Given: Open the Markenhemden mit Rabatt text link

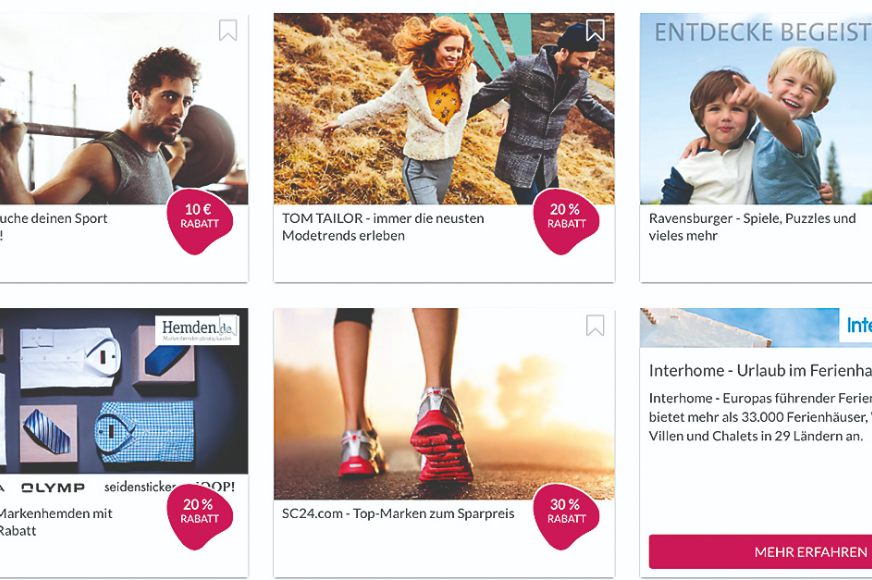Looking at the screenshot, I should (54, 522).
